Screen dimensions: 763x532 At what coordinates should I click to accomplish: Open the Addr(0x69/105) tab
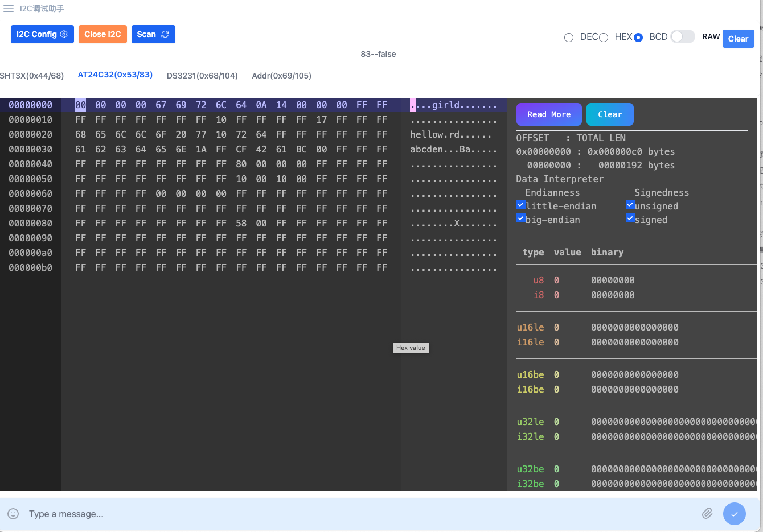point(281,76)
